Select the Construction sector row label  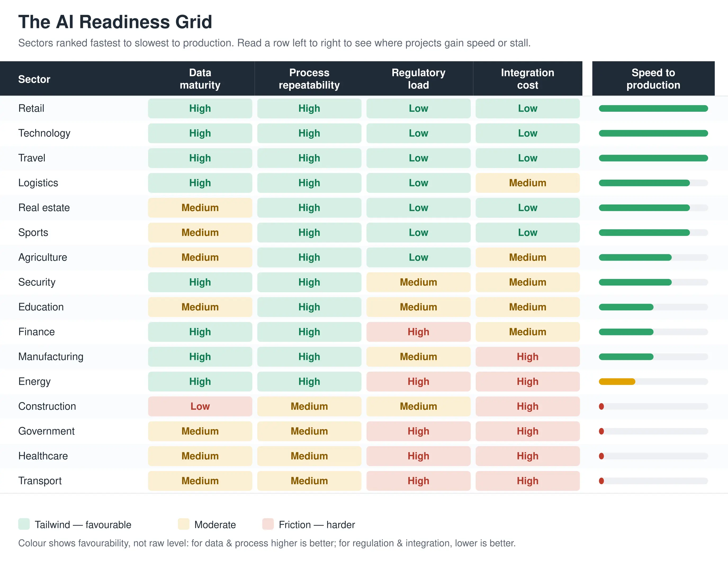pos(47,406)
